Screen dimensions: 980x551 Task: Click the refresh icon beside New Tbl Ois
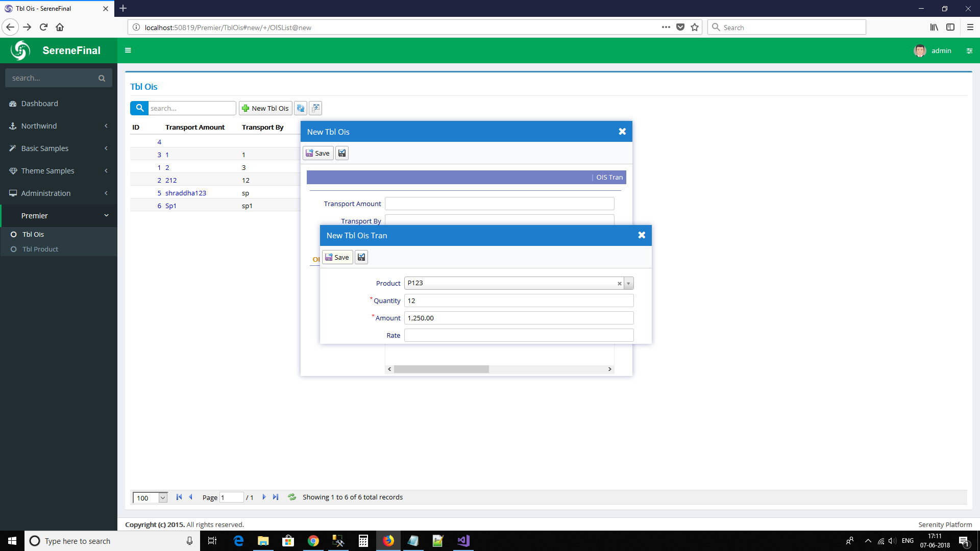pos(301,108)
